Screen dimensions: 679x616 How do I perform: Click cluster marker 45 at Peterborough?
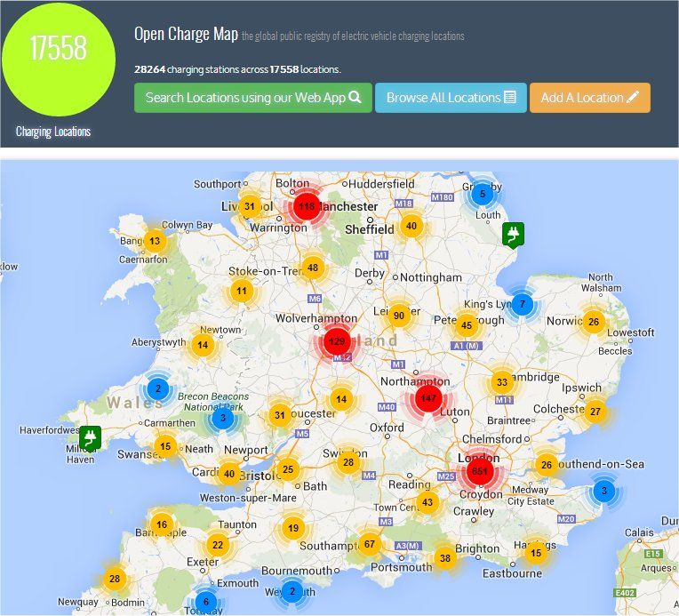coord(467,325)
